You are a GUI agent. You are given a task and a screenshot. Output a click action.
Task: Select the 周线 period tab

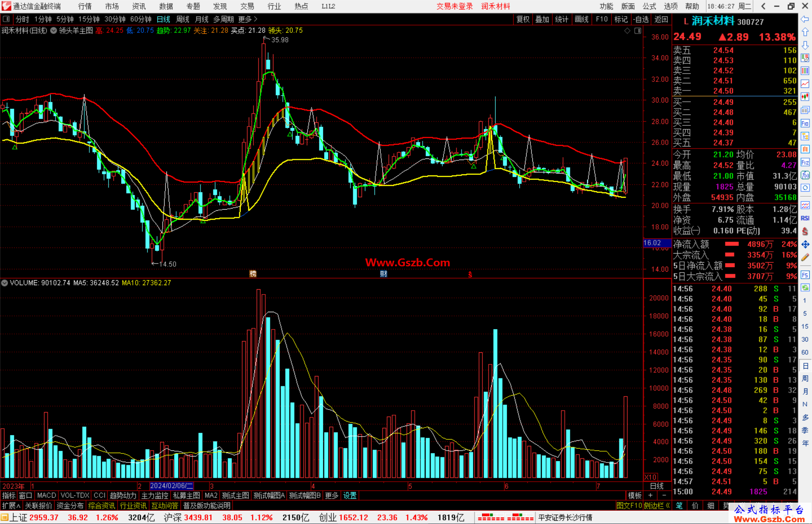coord(183,19)
